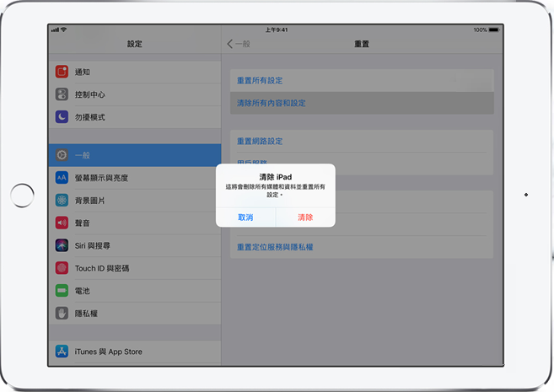Select 控制中心 in the settings list
Screen dimensions: 554x392
pos(135,94)
